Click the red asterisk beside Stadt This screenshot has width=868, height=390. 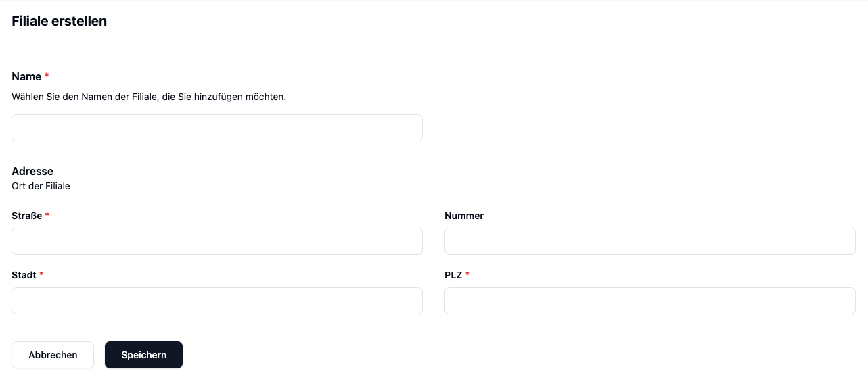click(x=41, y=274)
